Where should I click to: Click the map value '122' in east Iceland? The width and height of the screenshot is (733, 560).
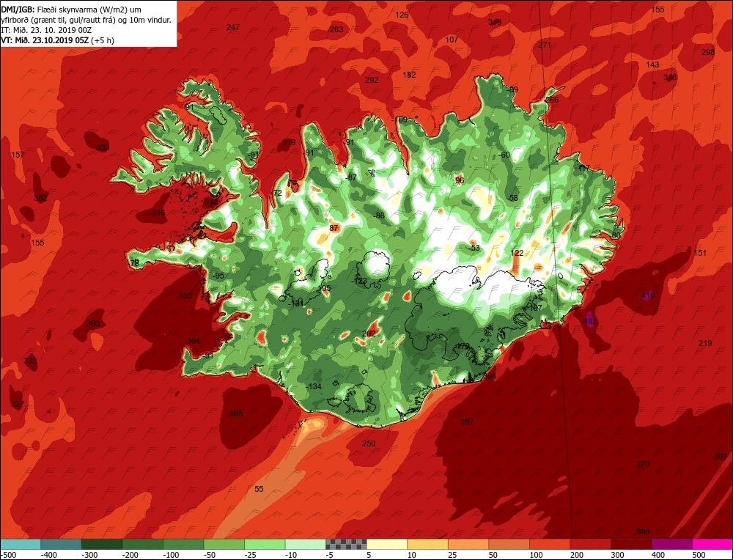point(517,253)
